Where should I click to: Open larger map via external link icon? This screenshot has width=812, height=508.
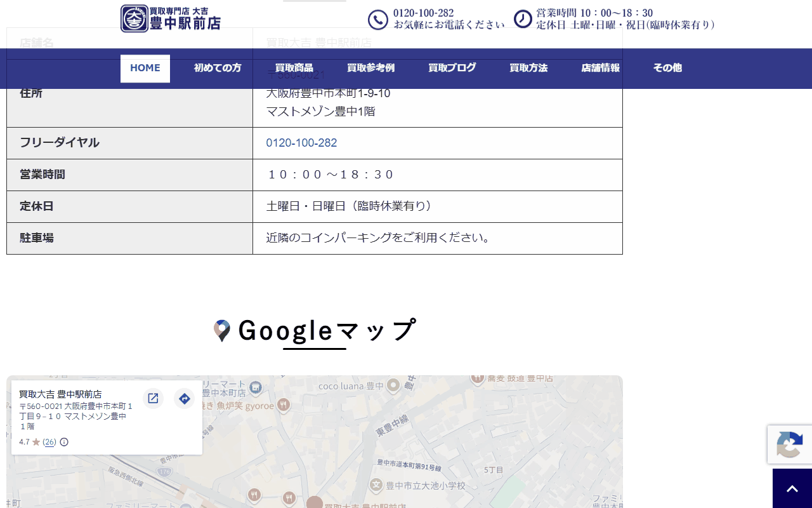153,398
